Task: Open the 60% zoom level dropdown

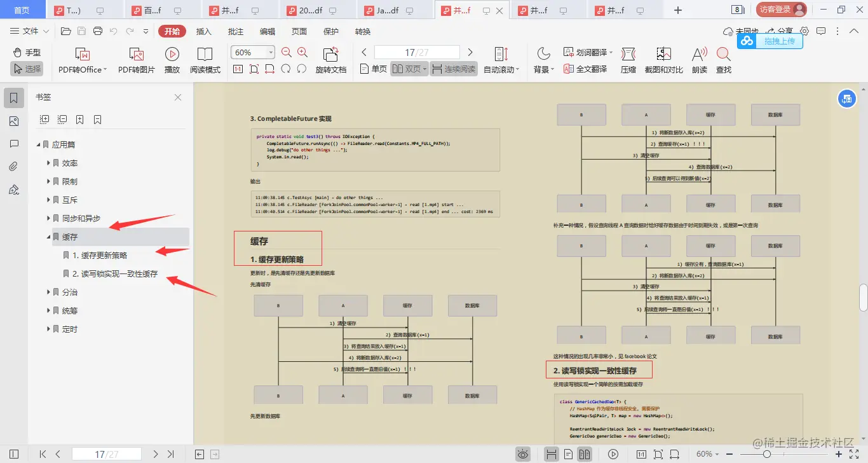Action: [x=253, y=53]
